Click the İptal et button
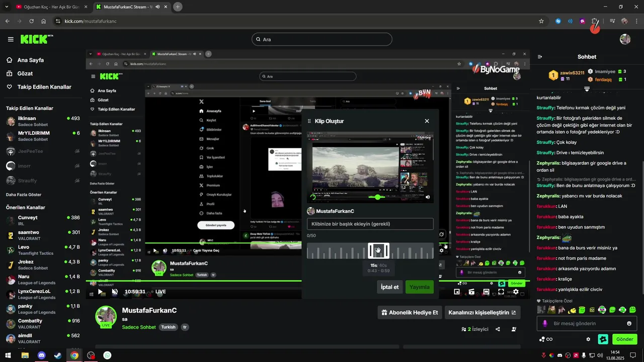The image size is (644, 362). tap(390, 287)
